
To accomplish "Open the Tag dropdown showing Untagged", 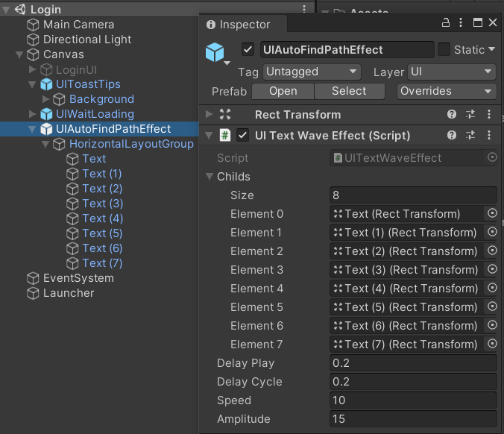I will click(312, 72).
